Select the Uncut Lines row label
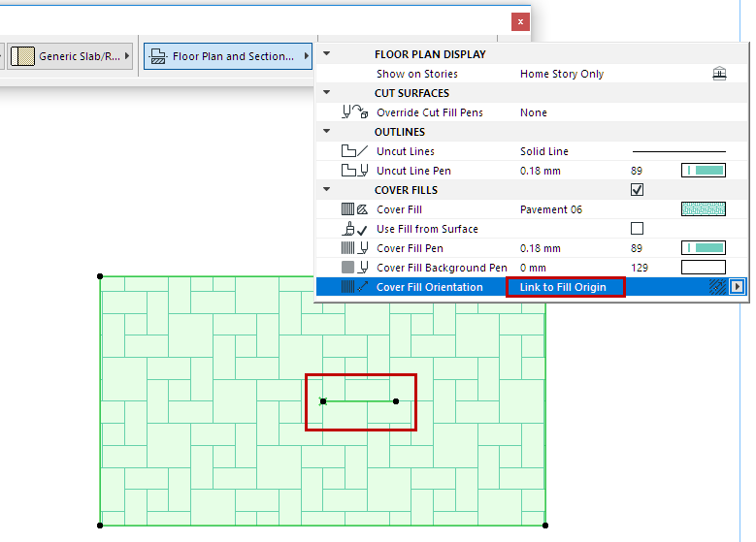756x542 pixels. coord(406,151)
